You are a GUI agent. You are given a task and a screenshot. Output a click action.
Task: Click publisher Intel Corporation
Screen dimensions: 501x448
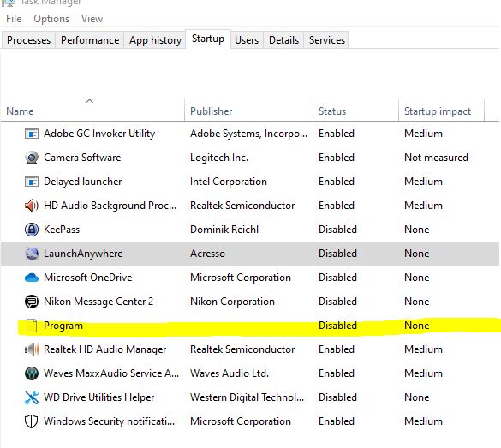click(229, 182)
